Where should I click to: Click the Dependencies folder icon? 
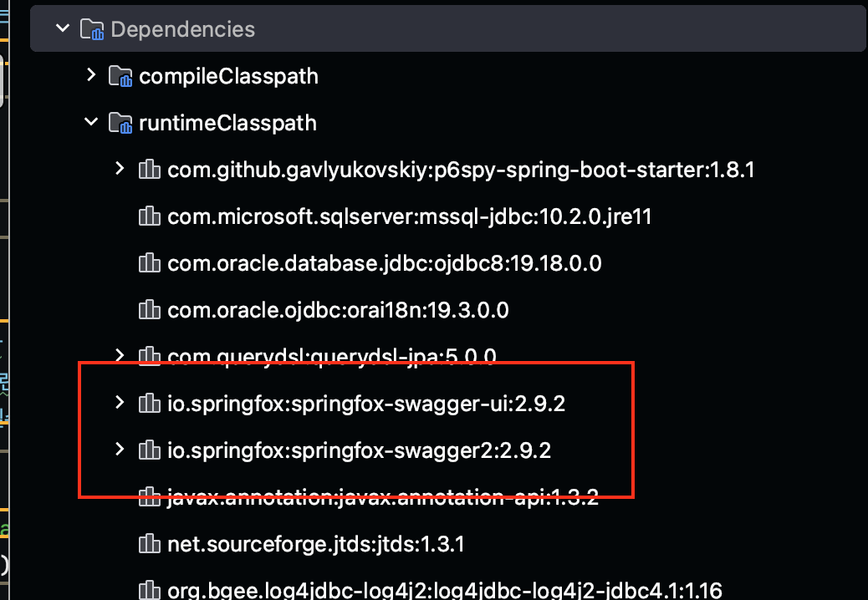(x=92, y=29)
